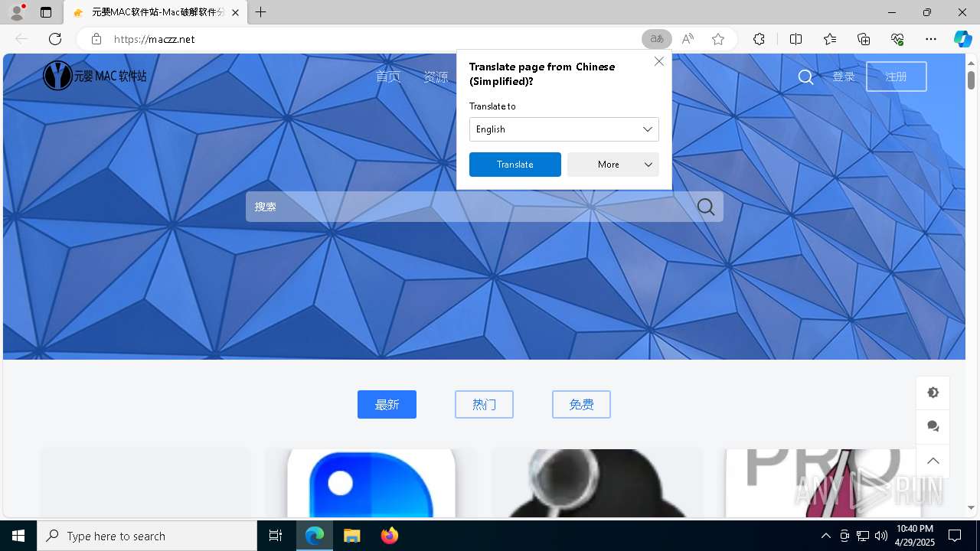Select the 免费 free tab

coord(581,405)
